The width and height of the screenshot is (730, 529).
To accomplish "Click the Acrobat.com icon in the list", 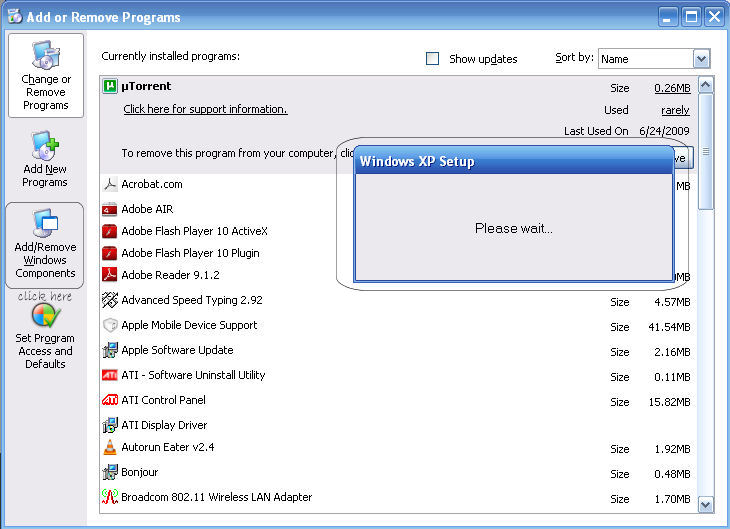I will 110,184.
